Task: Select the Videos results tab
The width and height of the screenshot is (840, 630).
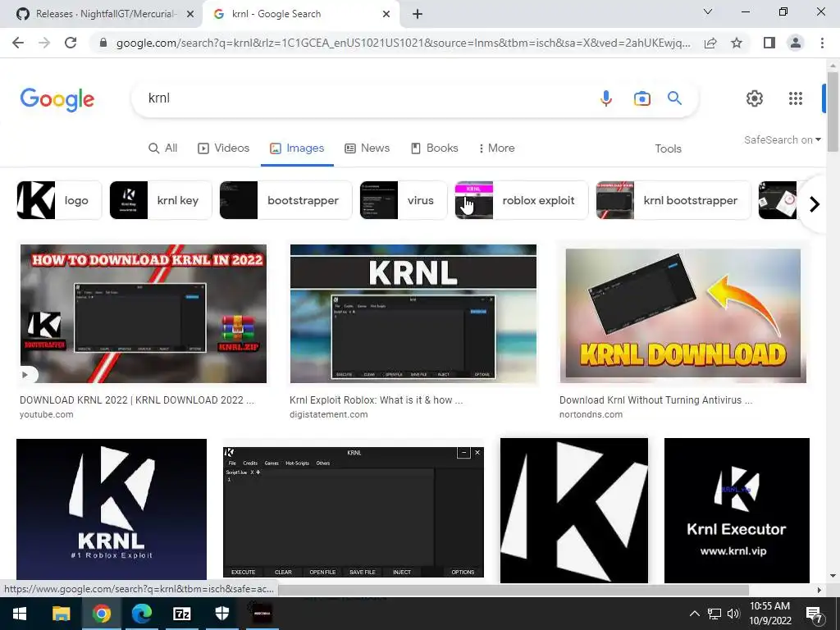Action: (x=223, y=148)
